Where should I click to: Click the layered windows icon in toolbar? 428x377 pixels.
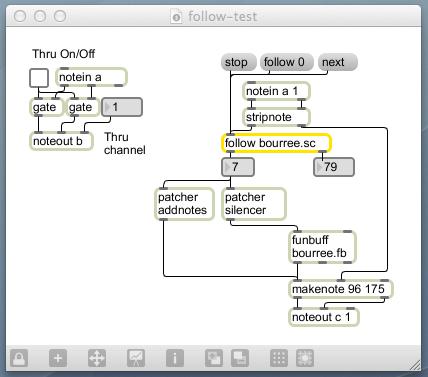(x=240, y=358)
